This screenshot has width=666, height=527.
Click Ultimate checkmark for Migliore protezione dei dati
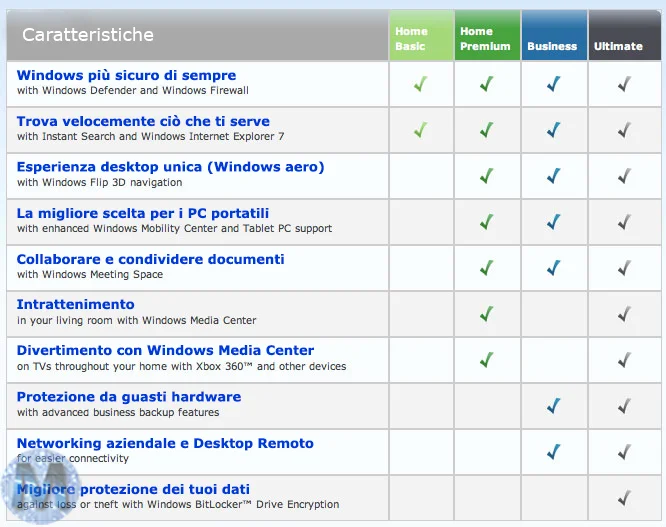click(x=624, y=498)
